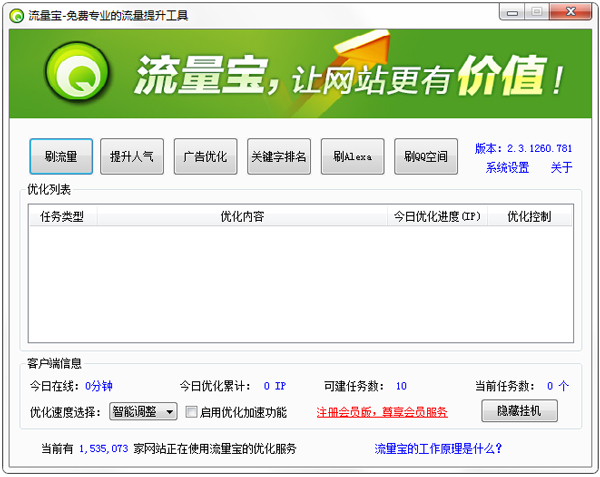Expand the 智能调整 speed dropdown

(143, 412)
